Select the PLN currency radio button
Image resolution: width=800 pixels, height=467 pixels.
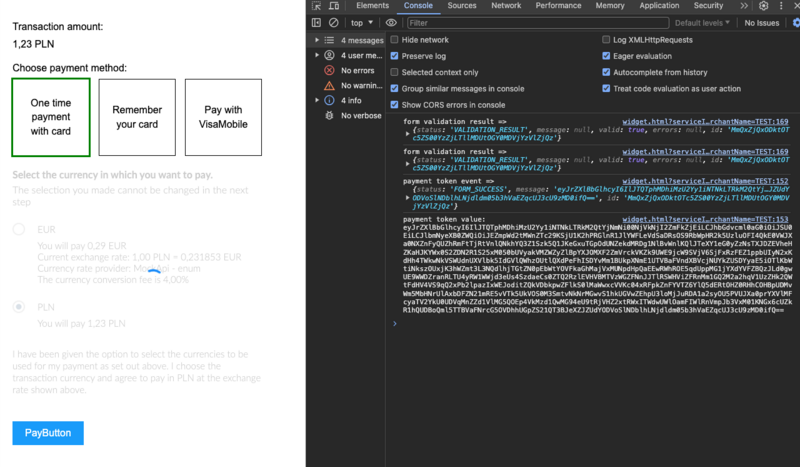pos(19,307)
